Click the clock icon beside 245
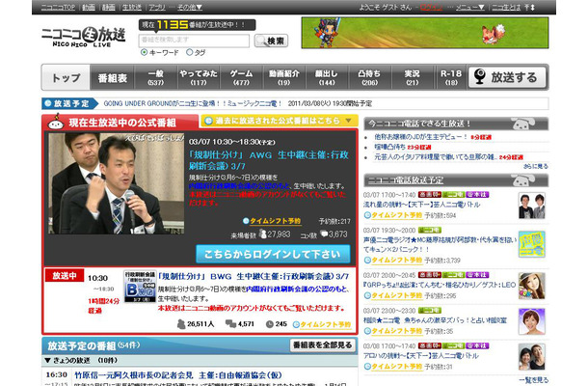Viewport: 588px width, 386px height. click(269, 323)
